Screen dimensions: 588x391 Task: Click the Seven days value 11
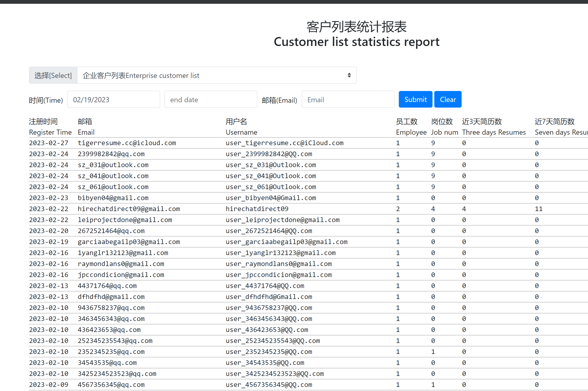(x=538, y=209)
